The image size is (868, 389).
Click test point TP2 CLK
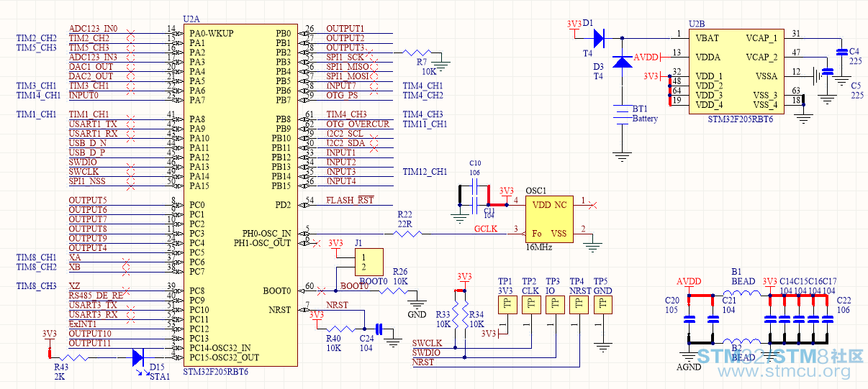(530, 304)
